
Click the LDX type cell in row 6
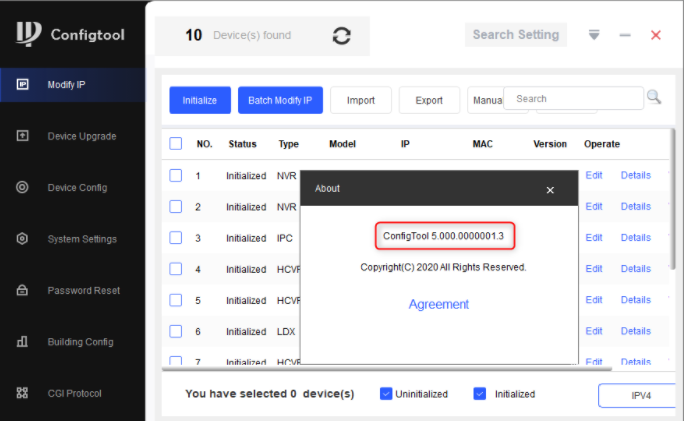(286, 332)
